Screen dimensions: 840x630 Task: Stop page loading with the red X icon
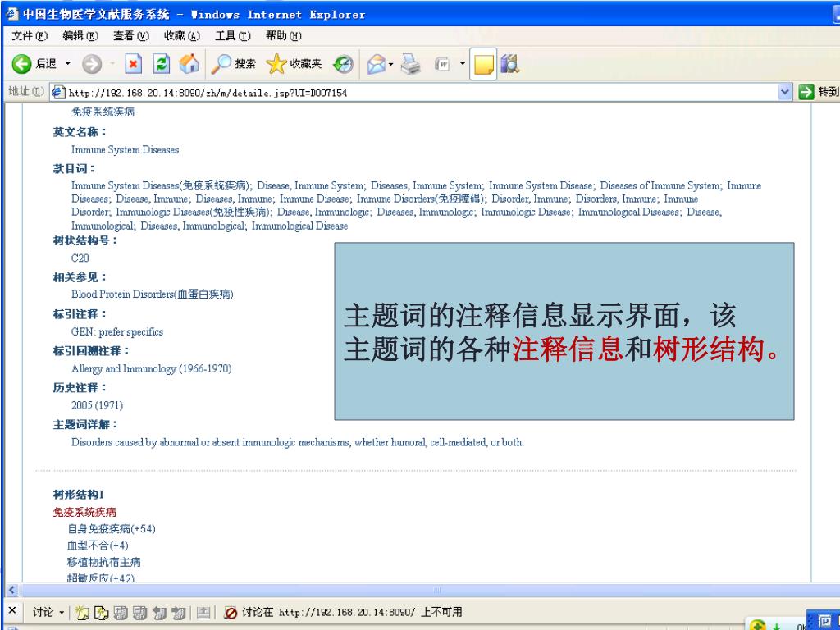134,64
